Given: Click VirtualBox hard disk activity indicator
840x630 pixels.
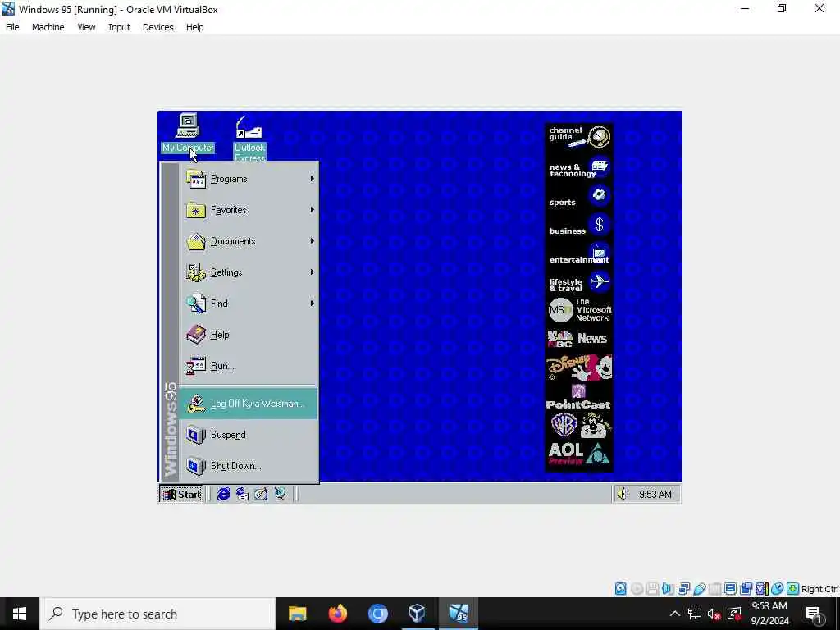Looking at the screenshot, I should 620,589.
